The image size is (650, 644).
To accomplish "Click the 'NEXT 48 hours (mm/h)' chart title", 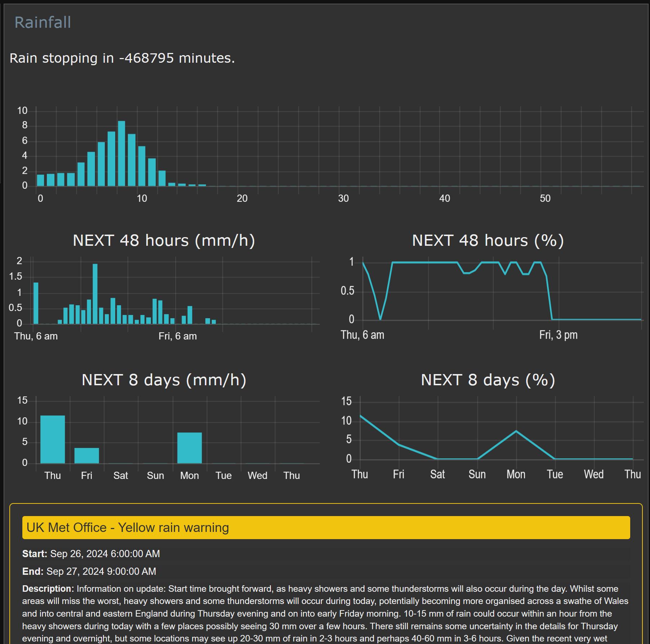I will [164, 240].
